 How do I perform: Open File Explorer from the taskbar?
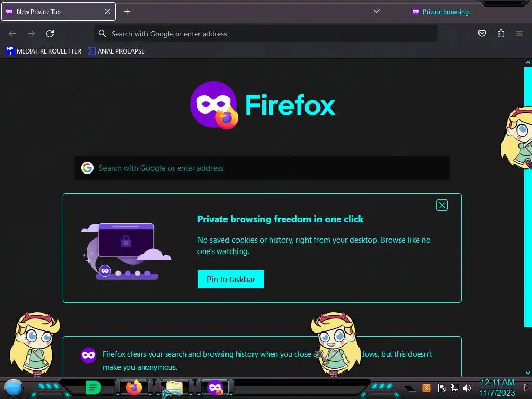click(x=175, y=388)
